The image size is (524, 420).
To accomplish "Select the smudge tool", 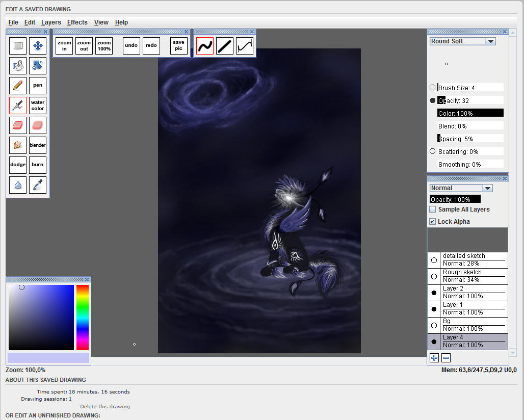I will [18, 145].
